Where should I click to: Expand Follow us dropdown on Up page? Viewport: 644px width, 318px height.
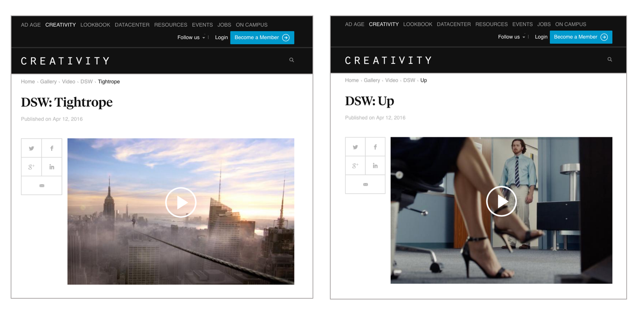(x=512, y=37)
